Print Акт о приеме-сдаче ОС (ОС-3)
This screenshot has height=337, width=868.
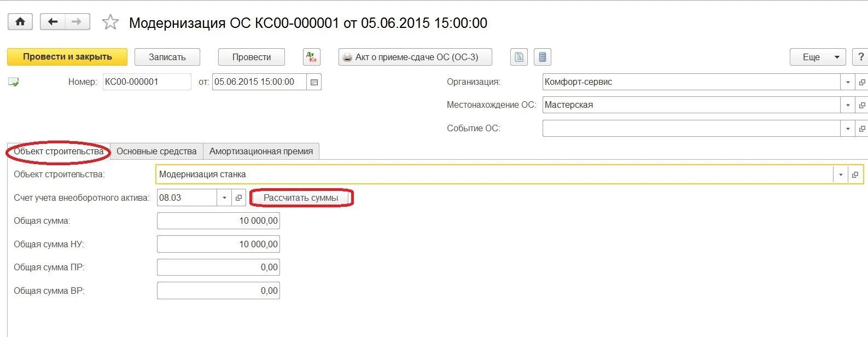coord(416,57)
